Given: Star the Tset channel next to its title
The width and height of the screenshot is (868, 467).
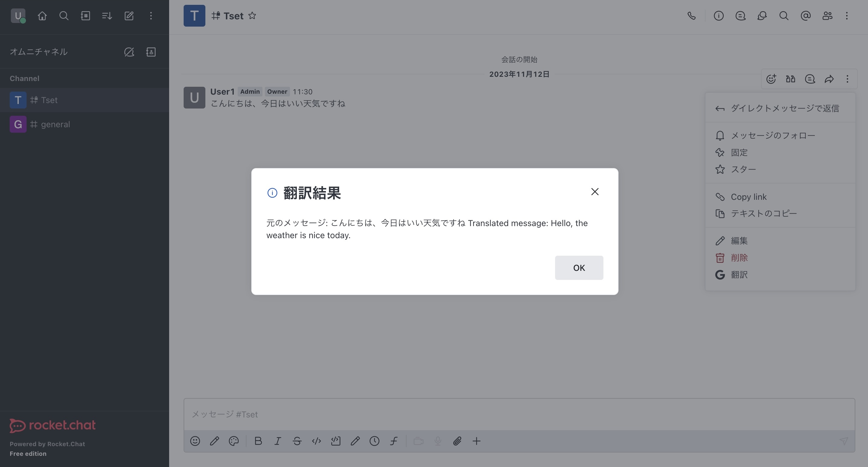Looking at the screenshot, I should pyautogui.click(x=252, y=15).
